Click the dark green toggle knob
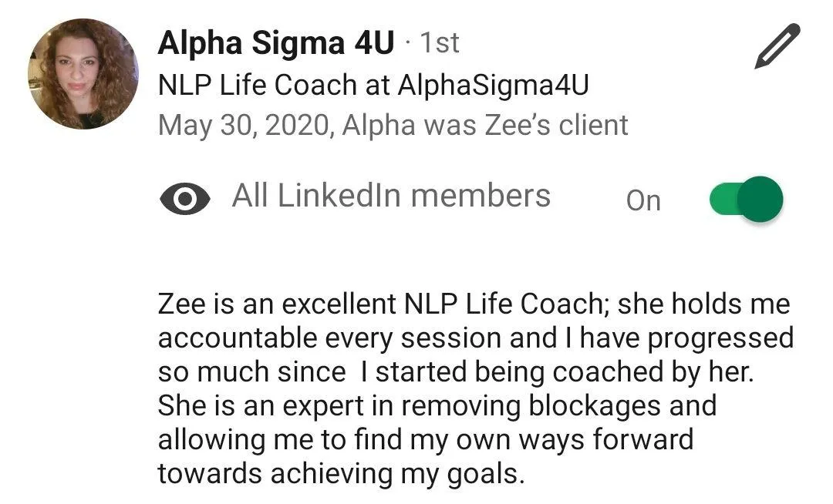Screen dimensions: 833x504 (760, 199)
